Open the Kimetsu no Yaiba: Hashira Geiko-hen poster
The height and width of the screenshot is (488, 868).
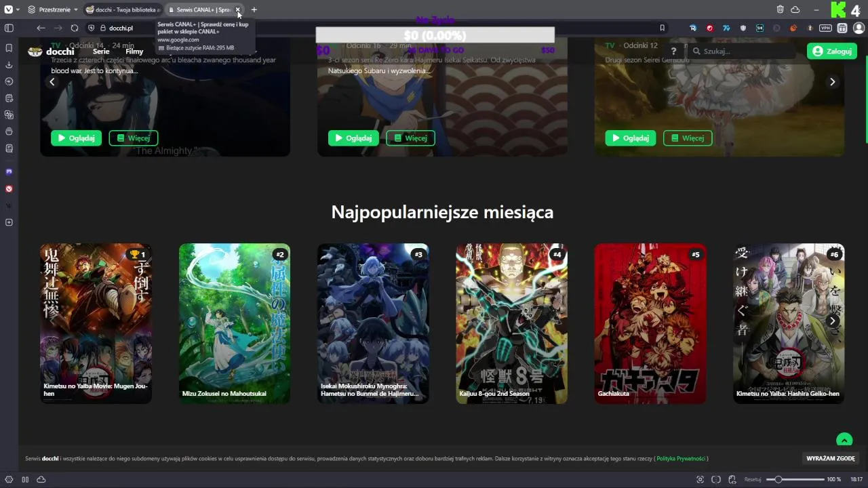(x=789, y=323)
